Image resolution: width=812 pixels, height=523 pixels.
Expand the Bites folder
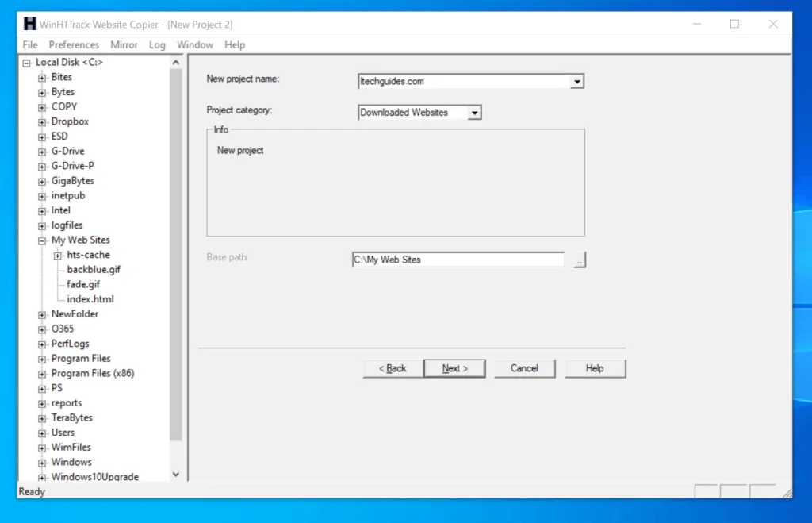tap(42, 78)
